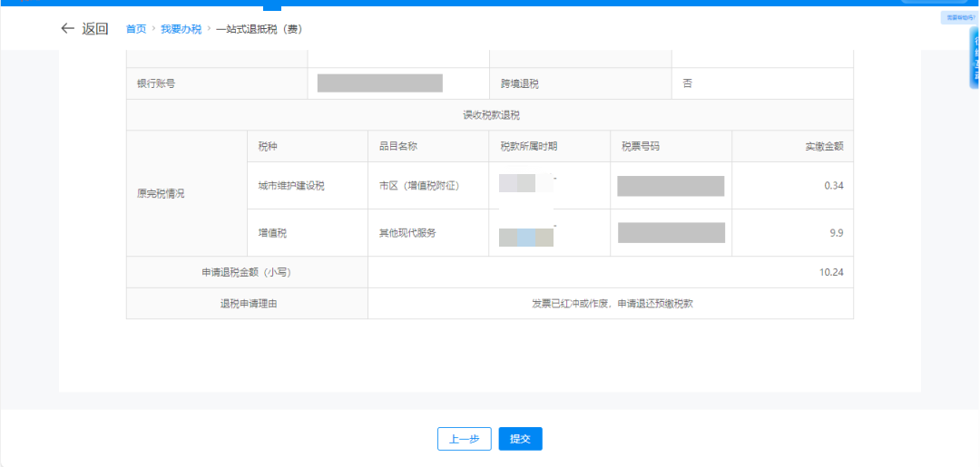Click the 误收税款退税 section header
980x467 pixels.
coord(490,115)
